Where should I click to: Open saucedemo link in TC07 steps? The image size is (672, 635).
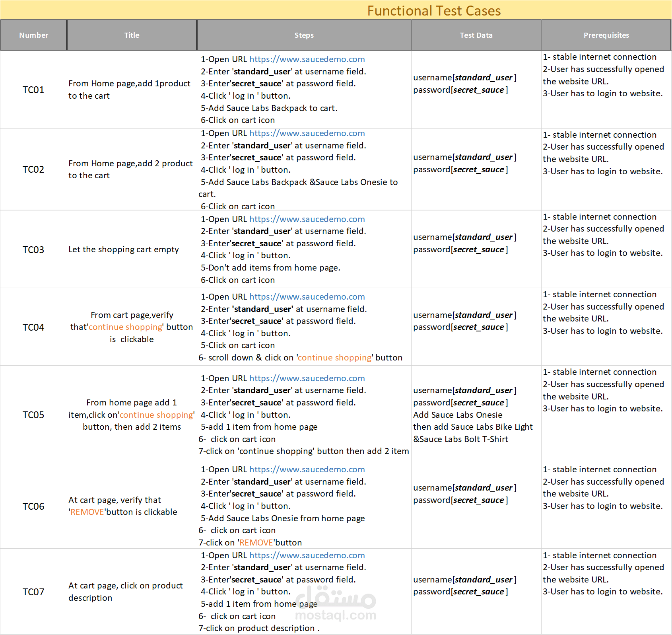(x=307, y=555)
